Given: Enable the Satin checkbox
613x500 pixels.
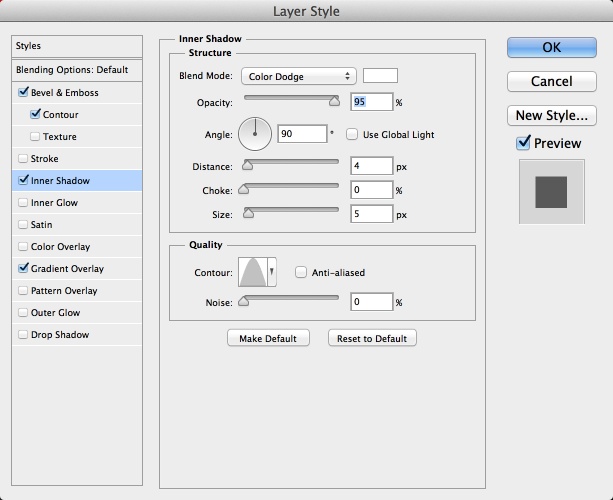Looking at the screenshot, I should pos(23,224).
